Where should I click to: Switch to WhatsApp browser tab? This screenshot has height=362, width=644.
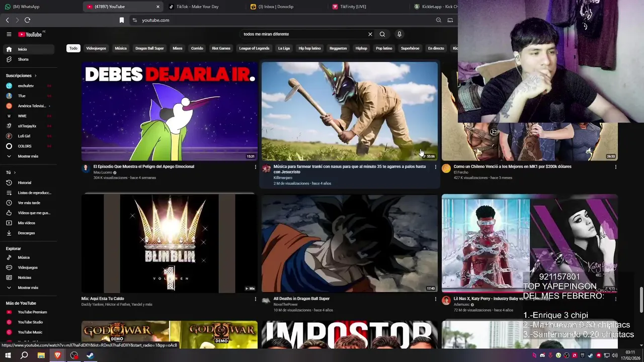40,7
